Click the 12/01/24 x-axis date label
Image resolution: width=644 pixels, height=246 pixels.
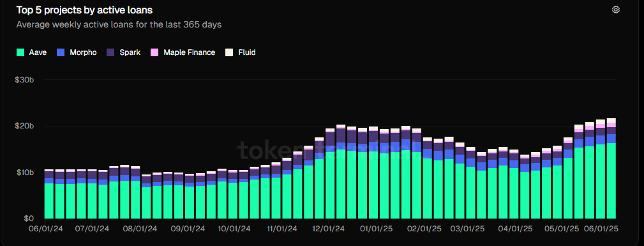[x=328, y=228]
